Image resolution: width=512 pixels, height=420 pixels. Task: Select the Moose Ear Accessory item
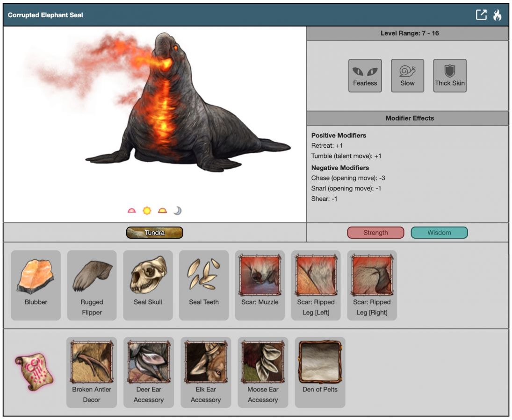coord(263,371)
